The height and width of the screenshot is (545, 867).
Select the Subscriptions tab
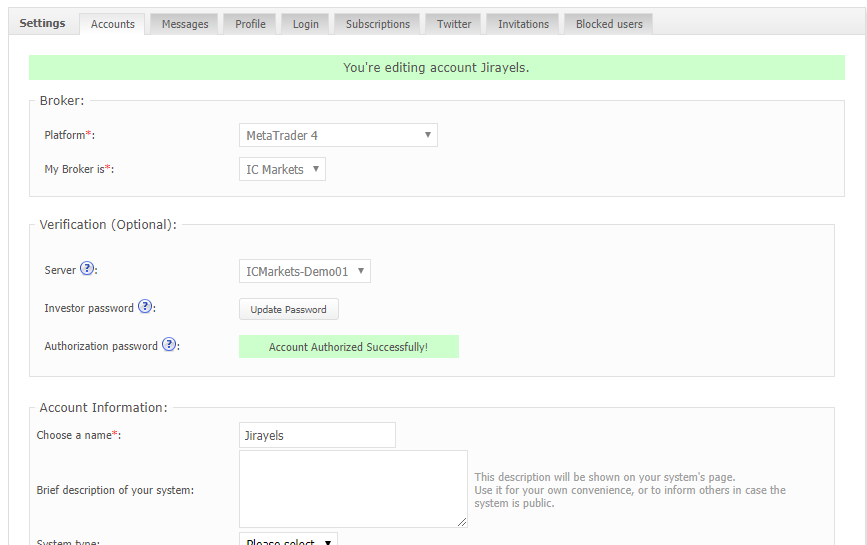coord(378,24)
